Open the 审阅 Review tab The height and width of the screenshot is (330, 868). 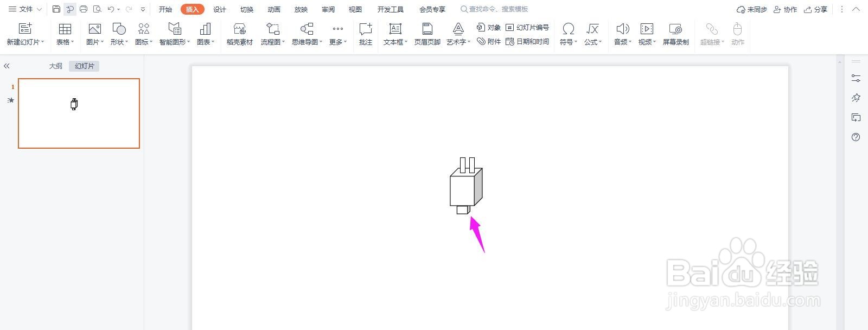pos(328,9)
